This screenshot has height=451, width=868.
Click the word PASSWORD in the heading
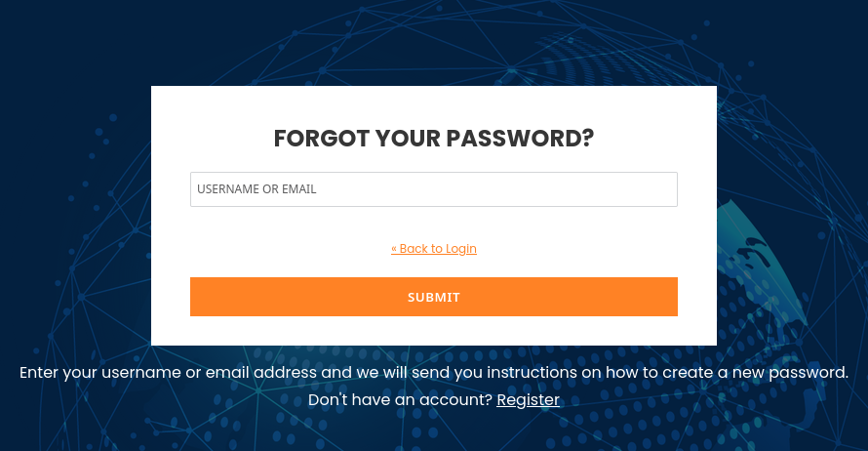pos(520,139)
